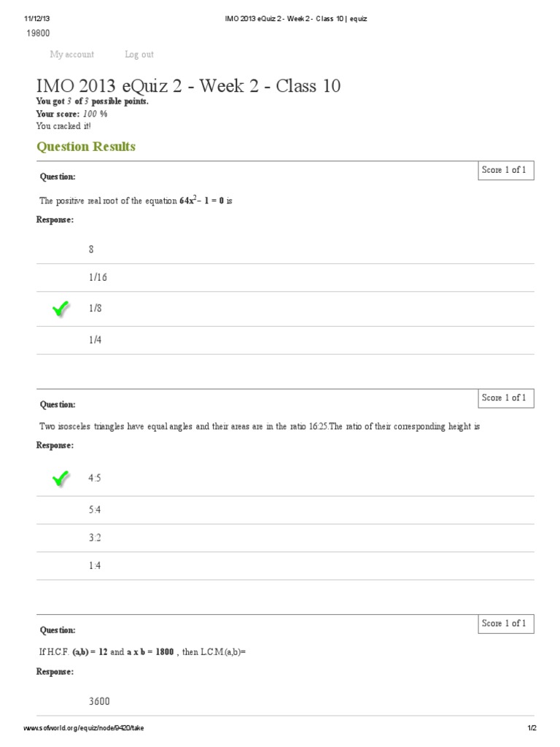The height and width of the screenshot is (747, 560).
Task: Click the H.C.F. question's Score 1 of 1 box
Action: coord(505,624)
